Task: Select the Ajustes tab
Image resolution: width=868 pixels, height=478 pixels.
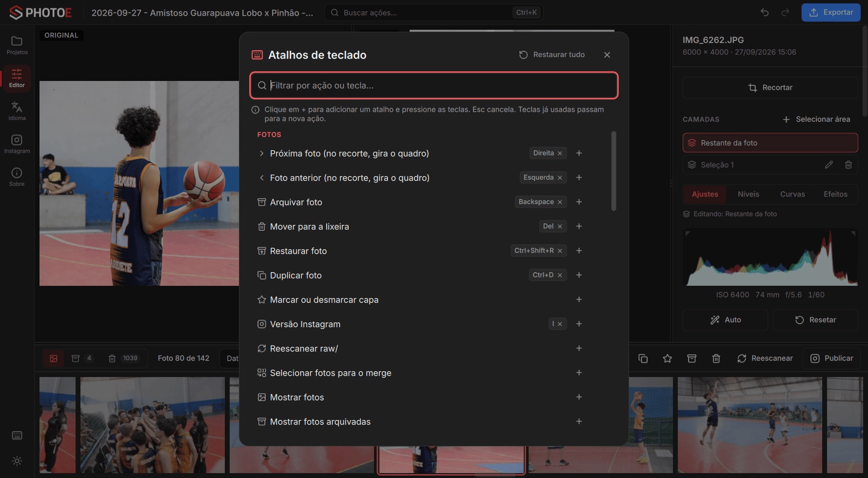Action: [705, 194]
